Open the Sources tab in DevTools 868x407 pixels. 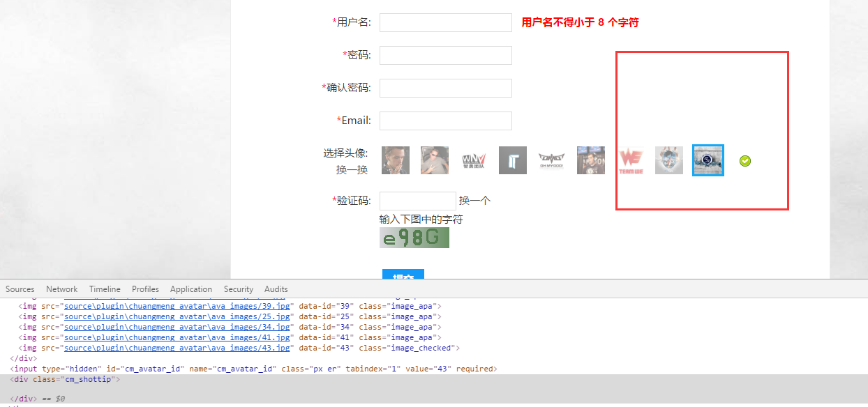pos(20,289)
